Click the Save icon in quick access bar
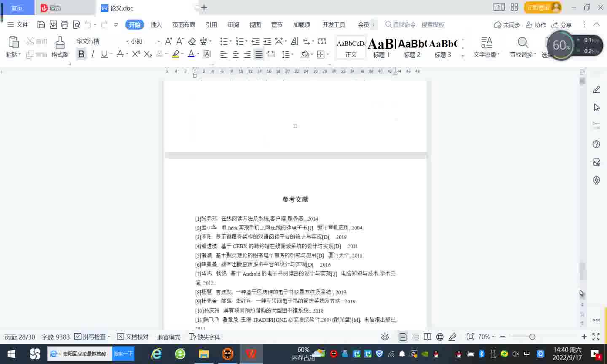 click(41, 25)
